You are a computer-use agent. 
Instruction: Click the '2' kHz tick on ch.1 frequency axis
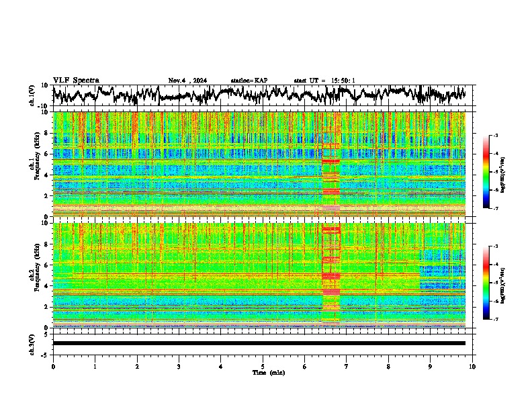tap(47, 196)
